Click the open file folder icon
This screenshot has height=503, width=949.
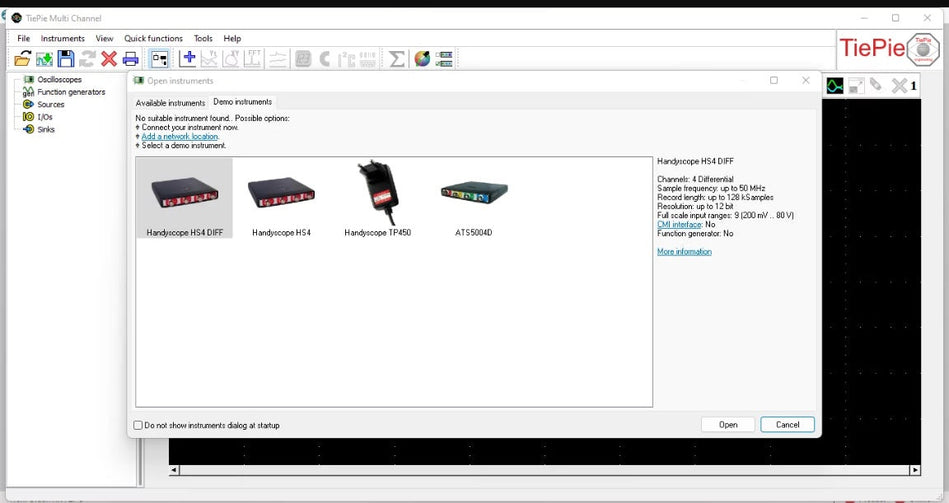tap(21, 59)
